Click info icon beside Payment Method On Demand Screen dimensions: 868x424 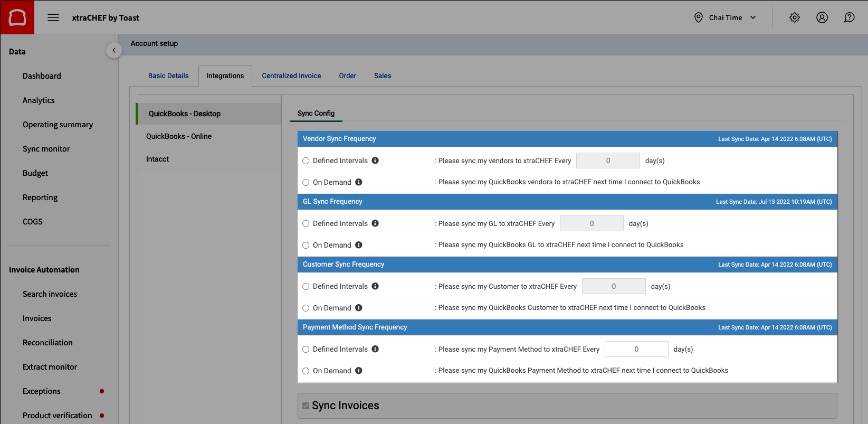[359, 371]
